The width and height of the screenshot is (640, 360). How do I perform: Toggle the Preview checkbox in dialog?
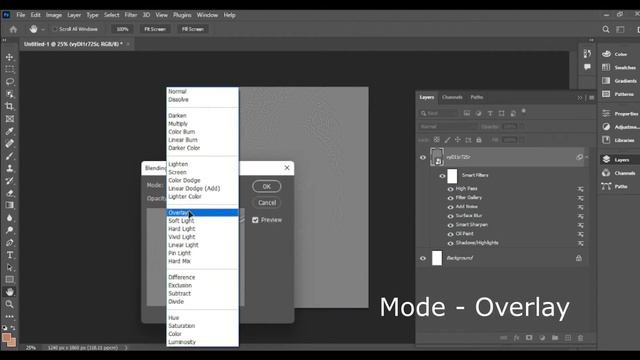(255, 220)
